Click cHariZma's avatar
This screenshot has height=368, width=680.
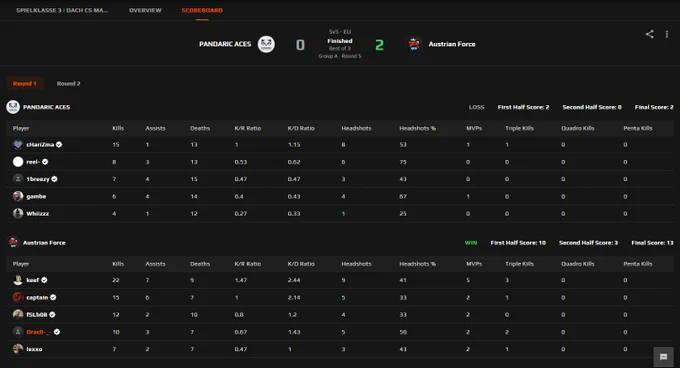[x=18, y=144]
